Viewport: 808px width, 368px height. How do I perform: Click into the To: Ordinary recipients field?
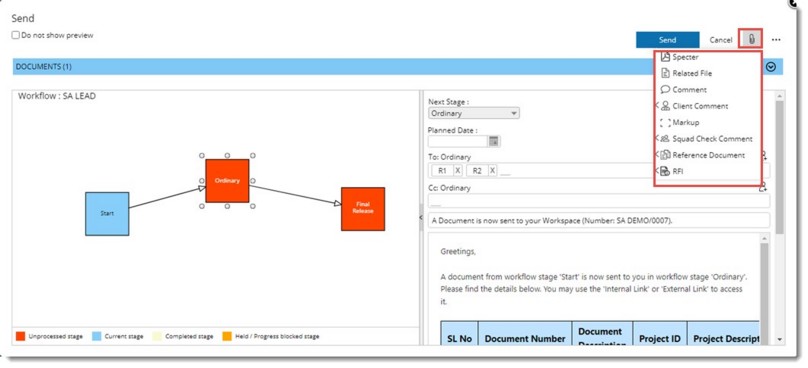pos(598,171)
